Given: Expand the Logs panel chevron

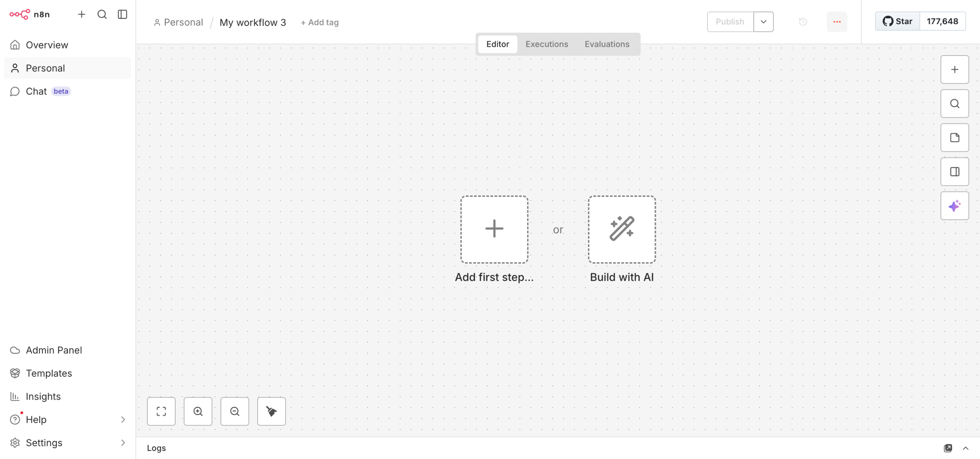Looking at the screenshot, I should pyautogui.click(x=966, y=448).
